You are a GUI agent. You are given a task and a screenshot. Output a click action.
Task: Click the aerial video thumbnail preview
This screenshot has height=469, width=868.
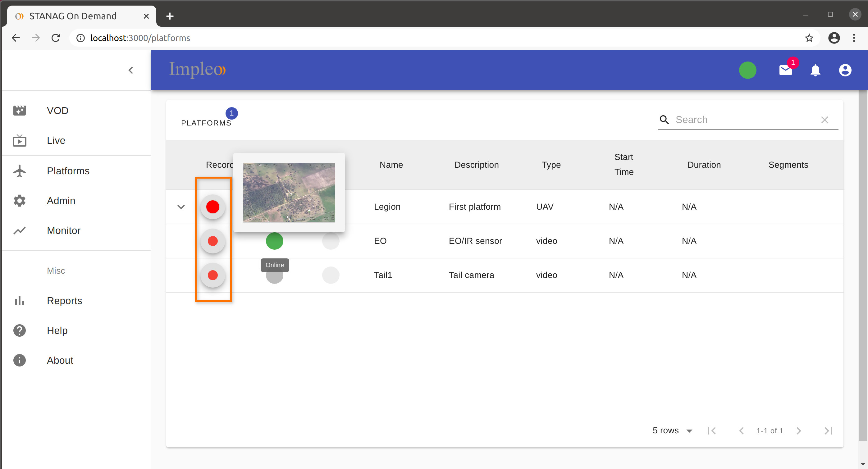(289, 192)
